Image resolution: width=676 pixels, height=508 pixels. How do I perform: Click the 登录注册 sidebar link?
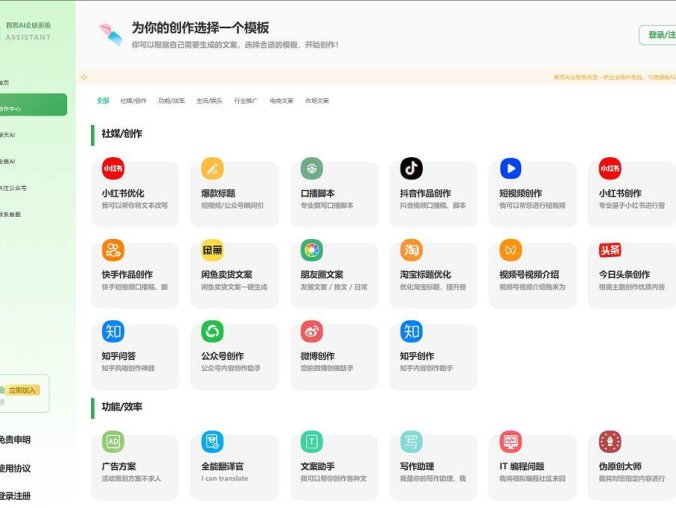tap(15, 496)
